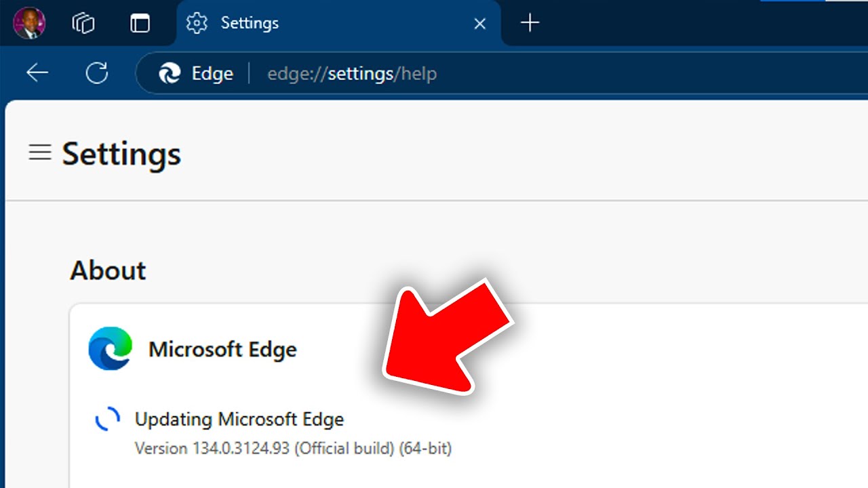Refresh the current page
868x488 pixels.
[97, 73]
